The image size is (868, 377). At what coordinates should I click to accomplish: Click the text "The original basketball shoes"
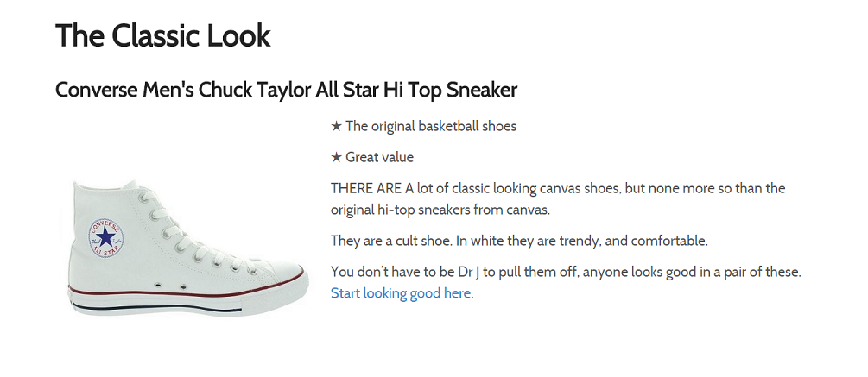(x=431, y=127)
